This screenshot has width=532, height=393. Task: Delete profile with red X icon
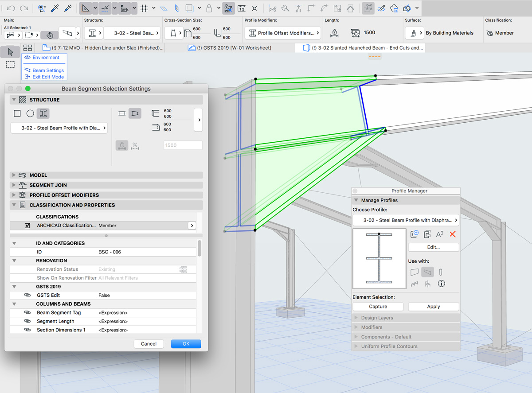coord(453,234)
